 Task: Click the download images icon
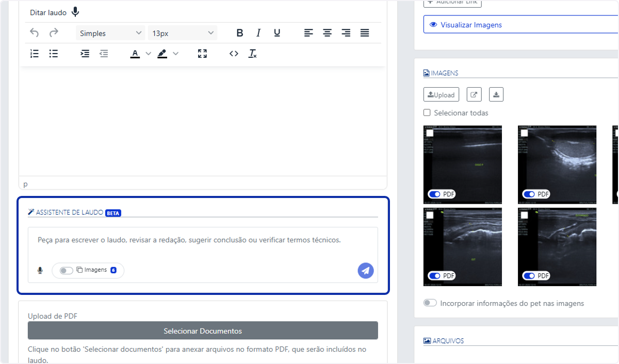point(496,94)
